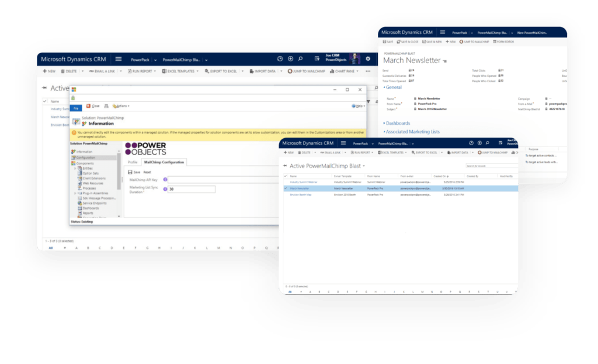Click the Save & Close button
Image resolution: width=598 pixels, height=364 pixels.
point(408,42)
